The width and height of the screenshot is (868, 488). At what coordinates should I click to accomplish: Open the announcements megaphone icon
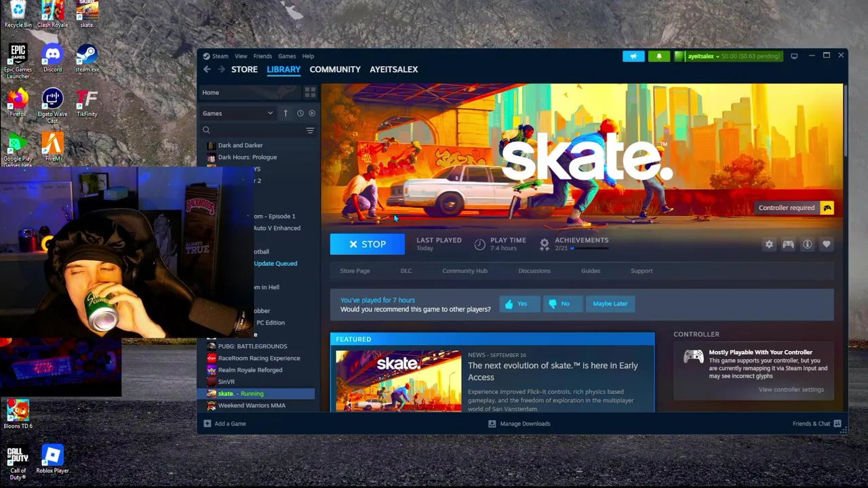633,56
